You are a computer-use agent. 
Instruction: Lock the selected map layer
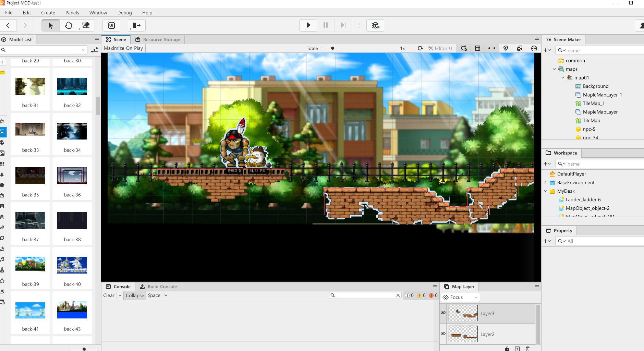click(507, 349)
